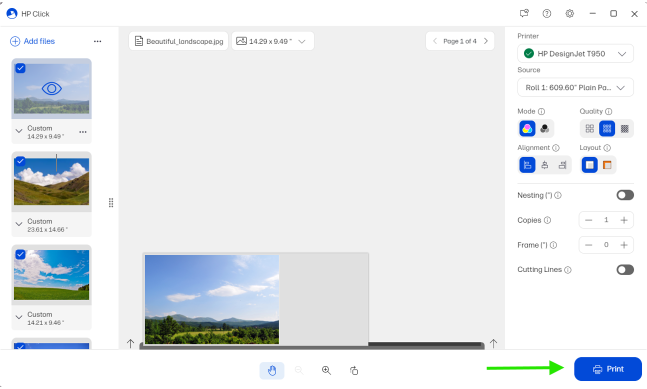Increase number of copies

624,220
